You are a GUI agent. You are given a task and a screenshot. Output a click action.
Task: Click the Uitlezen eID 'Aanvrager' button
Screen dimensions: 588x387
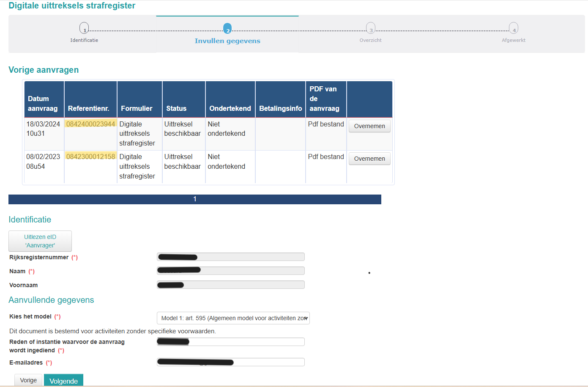[40, 241]
